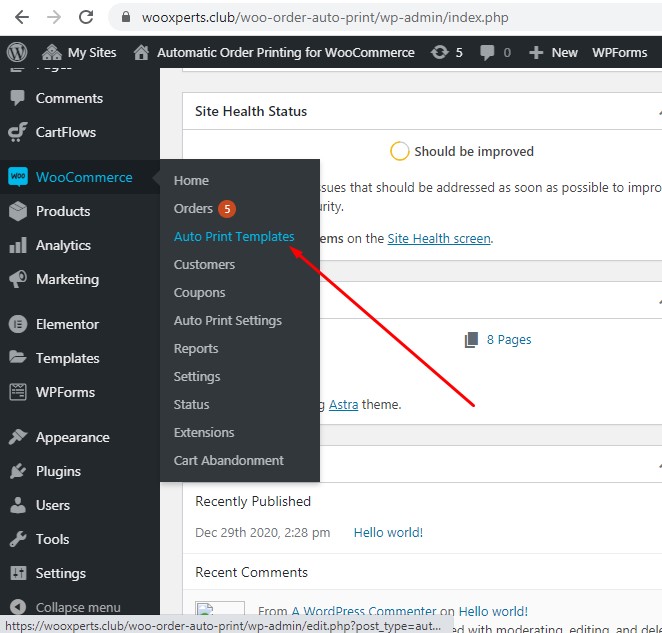Click the My Sites network icon
Screen dimensions: 662x633
52,52
